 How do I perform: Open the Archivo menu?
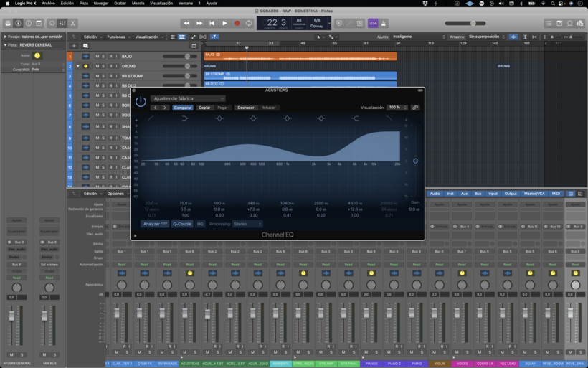[x=48, y=3]
